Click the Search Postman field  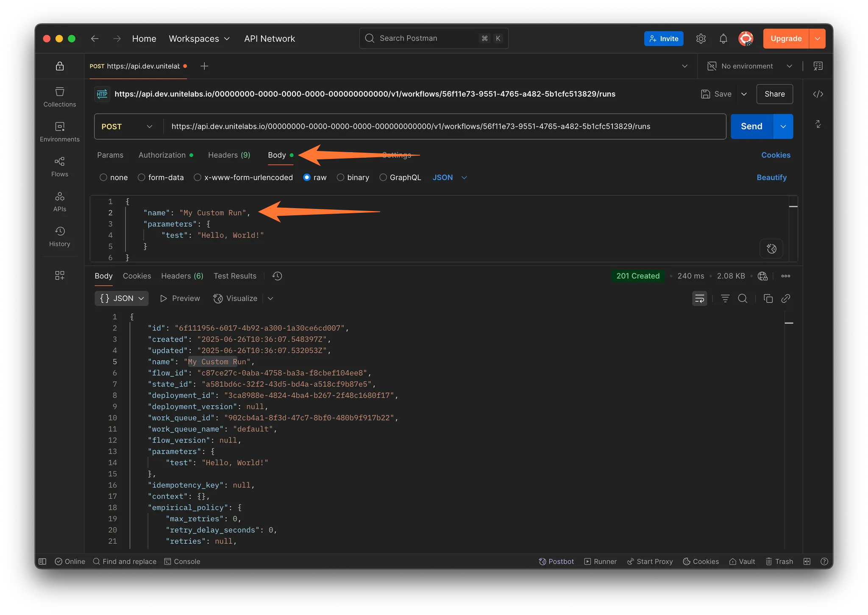click(x=434, y=39)
